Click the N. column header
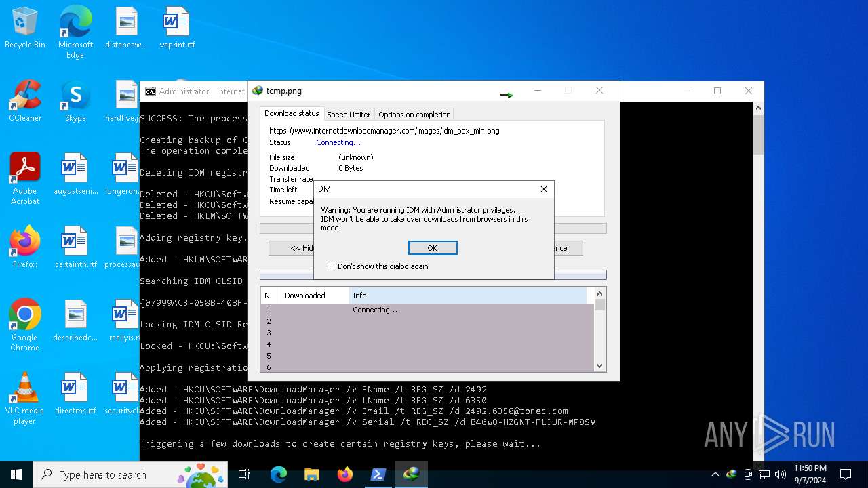 271,296
